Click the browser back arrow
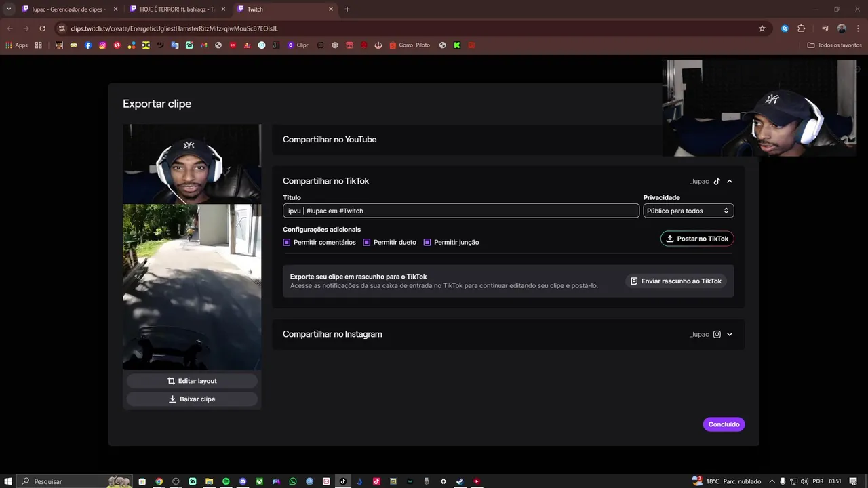Screen dimensions: 868x488 click(9, 28)
